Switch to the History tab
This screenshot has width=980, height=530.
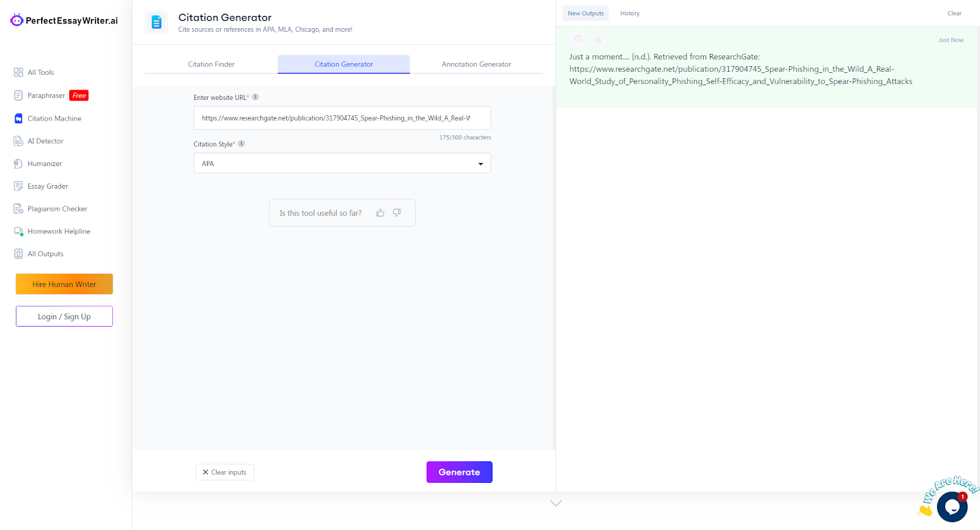coord(630,13)
